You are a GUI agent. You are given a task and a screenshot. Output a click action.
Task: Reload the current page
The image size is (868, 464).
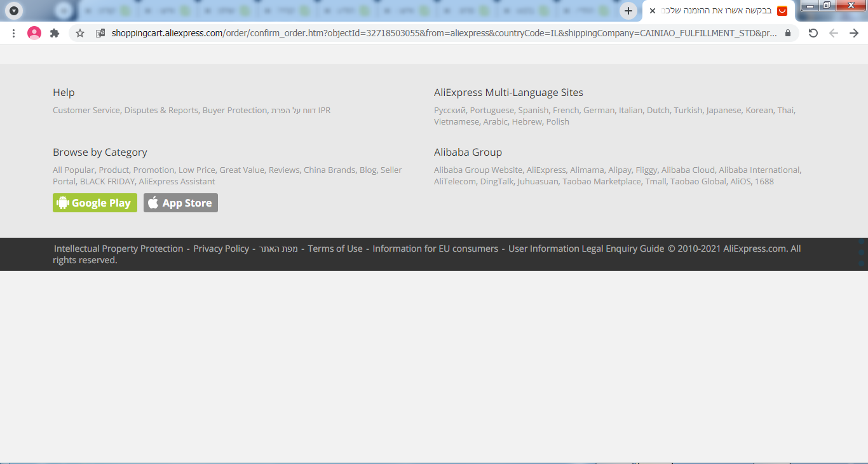813,33
